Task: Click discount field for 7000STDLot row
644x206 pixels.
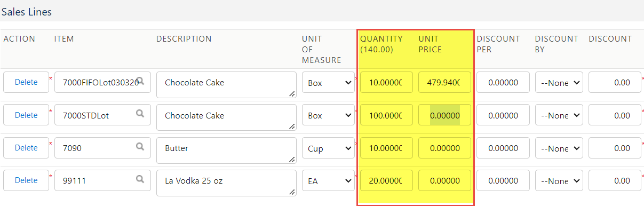Action: coord(615,115)
